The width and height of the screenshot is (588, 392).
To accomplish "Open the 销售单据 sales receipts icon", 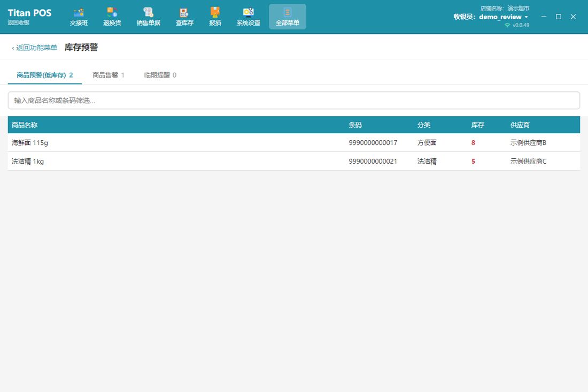I will [x=149, y=17].
